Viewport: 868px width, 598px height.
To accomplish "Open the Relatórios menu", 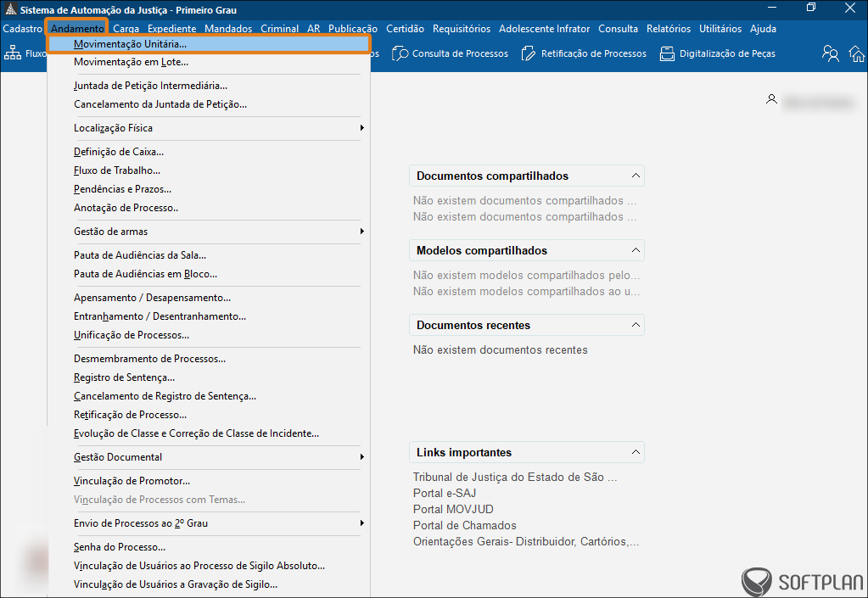I will coord(669,29).
